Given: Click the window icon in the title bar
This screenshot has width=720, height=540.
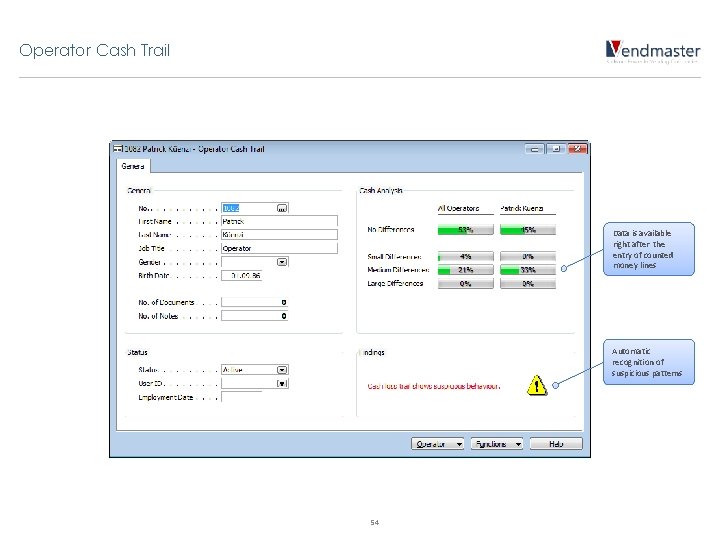Looking at the screenshot, I should point(118,149).
